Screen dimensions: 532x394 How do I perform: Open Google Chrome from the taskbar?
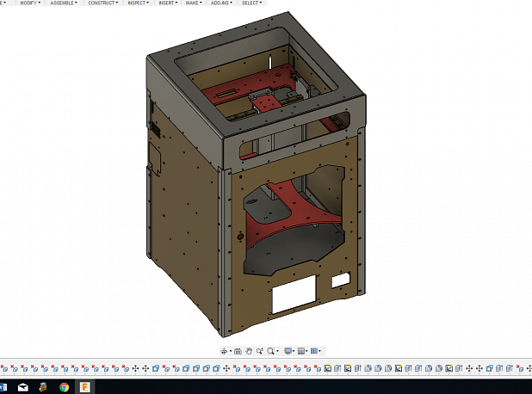point(65,387)
